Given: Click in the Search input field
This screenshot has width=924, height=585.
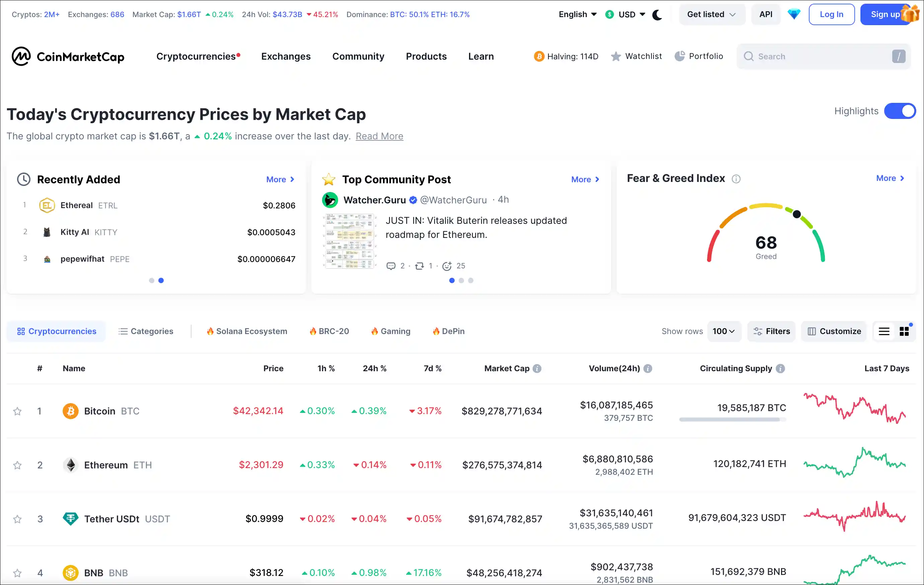Looking at the screenshot, I should (824, 57).
